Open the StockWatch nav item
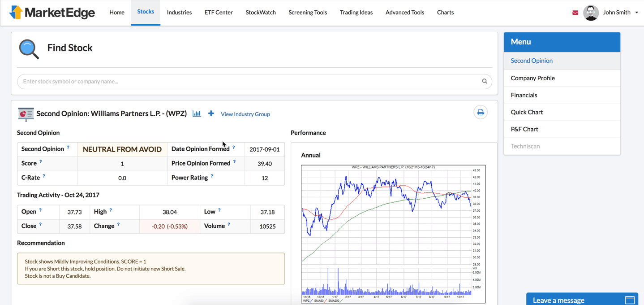Image resolution: width=644 pixels, height=305 pixels. tap(261, 13)
